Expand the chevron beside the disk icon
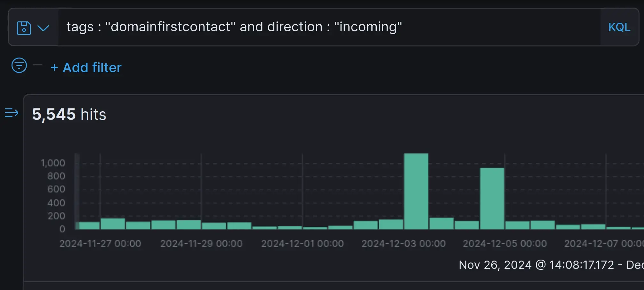Screen dimensions: 644x290 point(43,28)
